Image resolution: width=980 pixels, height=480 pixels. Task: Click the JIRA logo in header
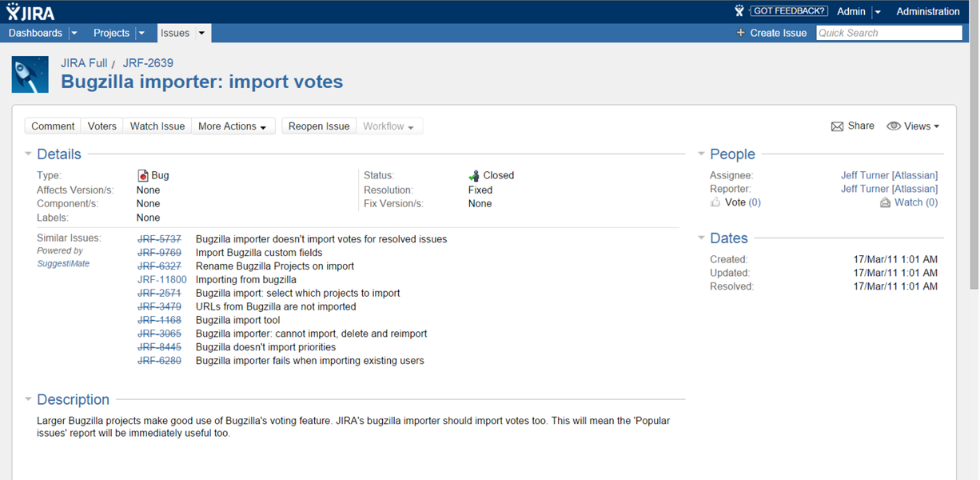click(31, 11)
